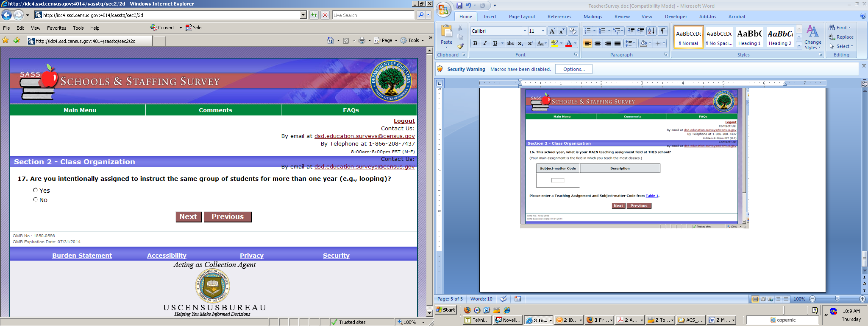Click the Sort A-Z icon in Word
Image resolution: width=868 pixels, height=326 pixels.
pyautogui.click(x=651, y=31)
